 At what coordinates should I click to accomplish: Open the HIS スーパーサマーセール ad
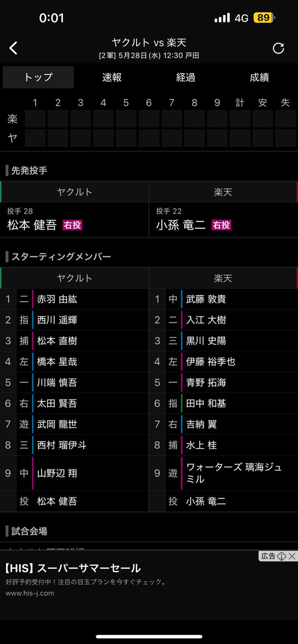[74, 568]
